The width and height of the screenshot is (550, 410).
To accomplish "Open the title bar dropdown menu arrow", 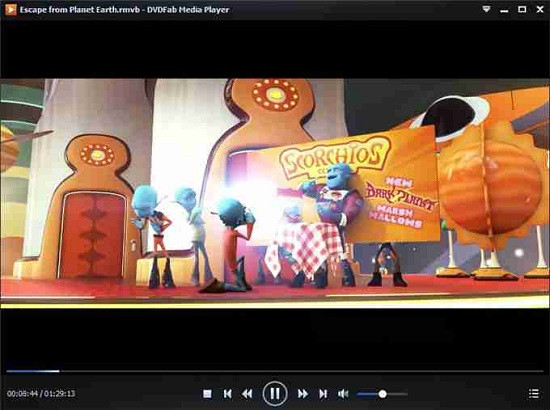I will [x=486, y=9].
